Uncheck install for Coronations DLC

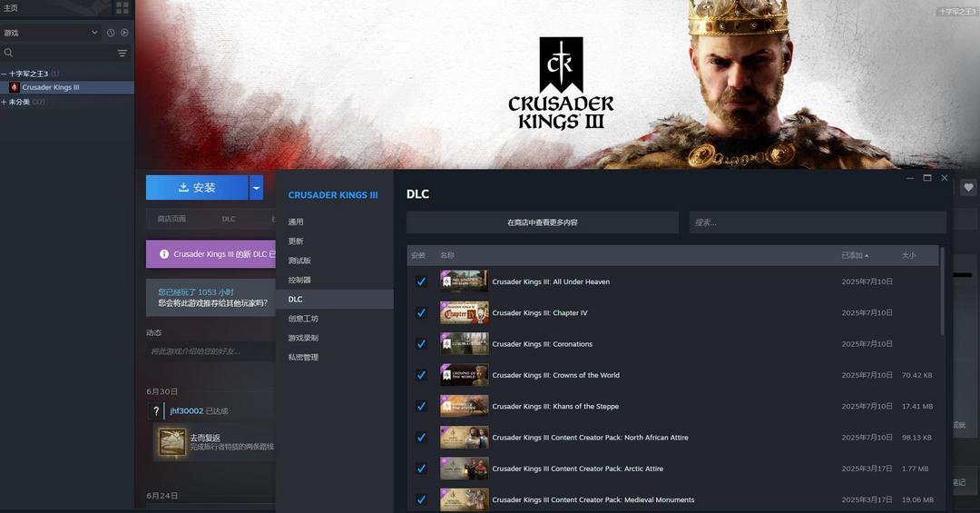coord(421,344)
